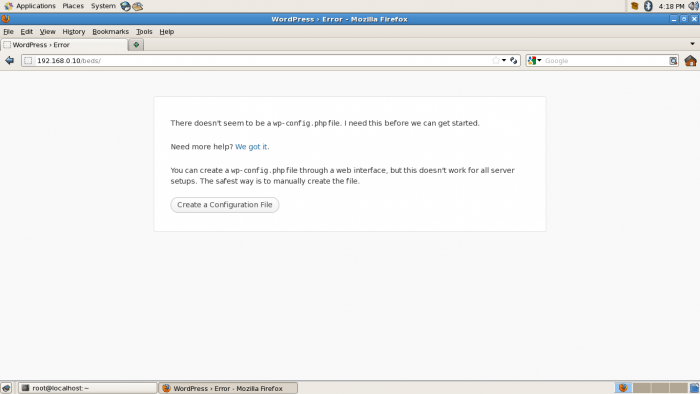This screenshot has height=394, width=700.
Task: Open the Bluetooth tray icon
Action: coord(648,6)
